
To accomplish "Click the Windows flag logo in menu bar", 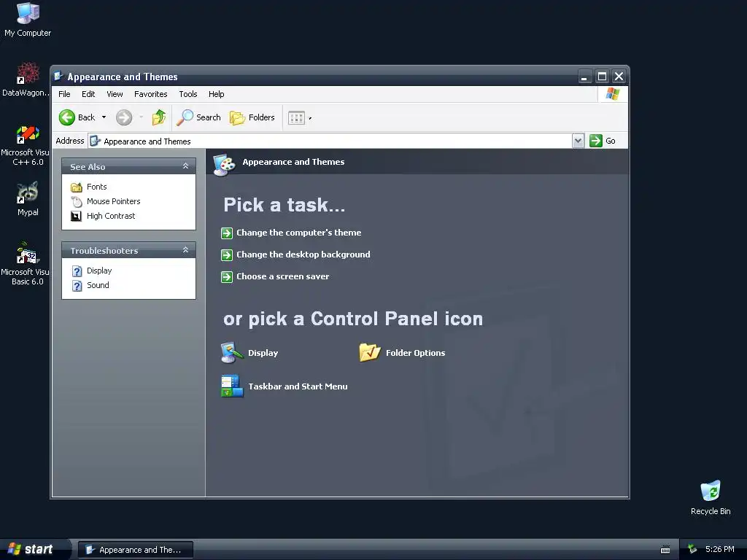I will 613,94.
